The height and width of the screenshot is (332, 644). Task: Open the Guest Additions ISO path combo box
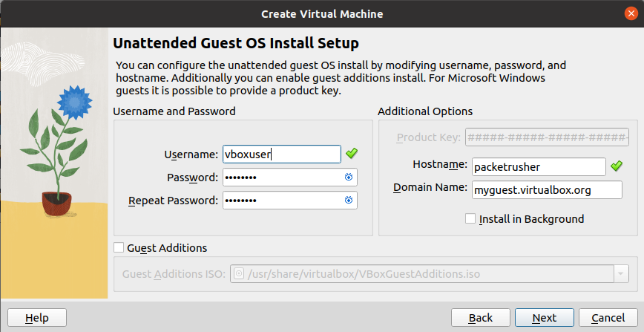click(423, 274)
